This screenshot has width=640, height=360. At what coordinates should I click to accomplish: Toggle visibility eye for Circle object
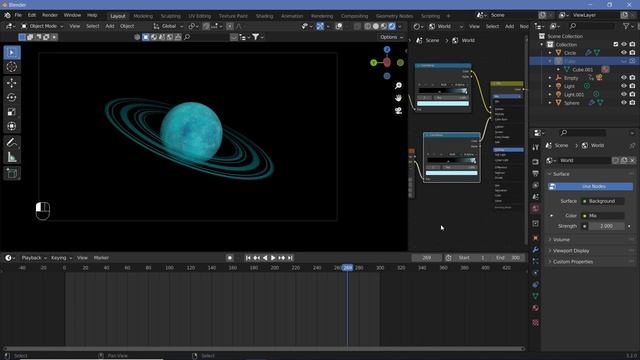pyautogui.click(x=624, y=53)
